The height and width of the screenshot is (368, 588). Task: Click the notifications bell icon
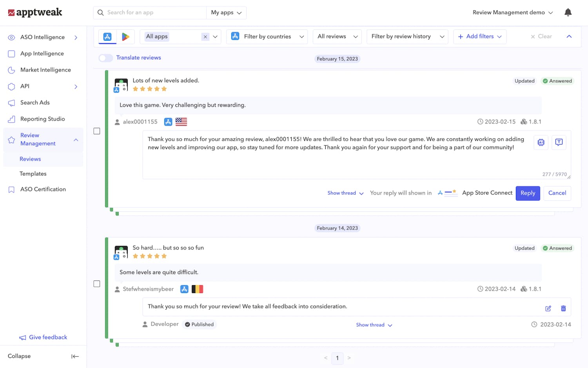tap(568, 13)
